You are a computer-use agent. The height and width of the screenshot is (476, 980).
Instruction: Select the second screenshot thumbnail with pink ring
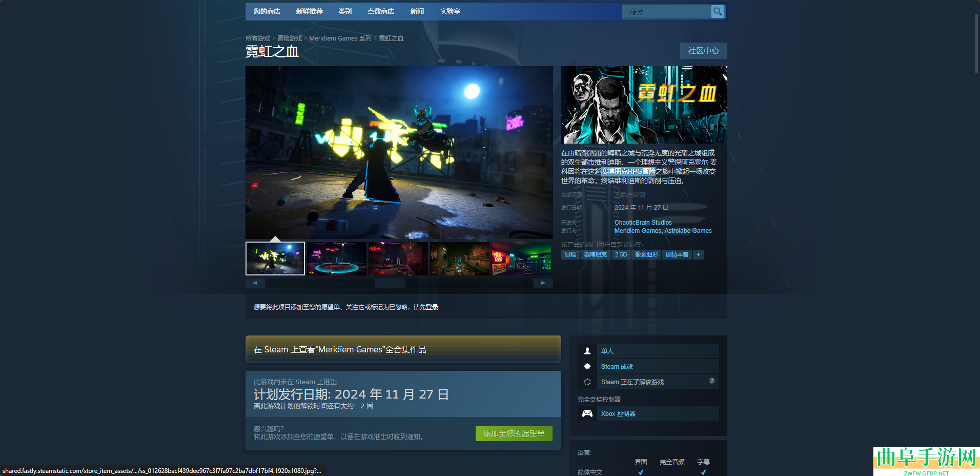(x=337, y=259)
